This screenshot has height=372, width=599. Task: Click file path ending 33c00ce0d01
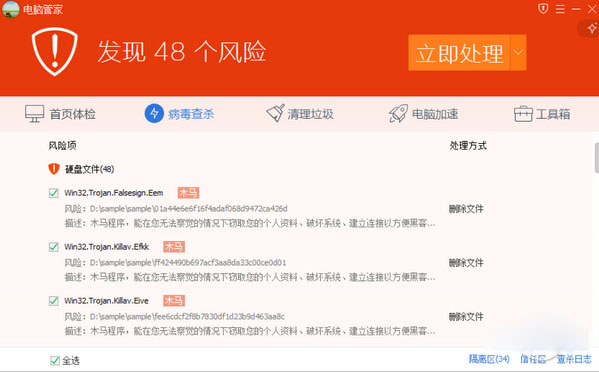click(188, 262)
